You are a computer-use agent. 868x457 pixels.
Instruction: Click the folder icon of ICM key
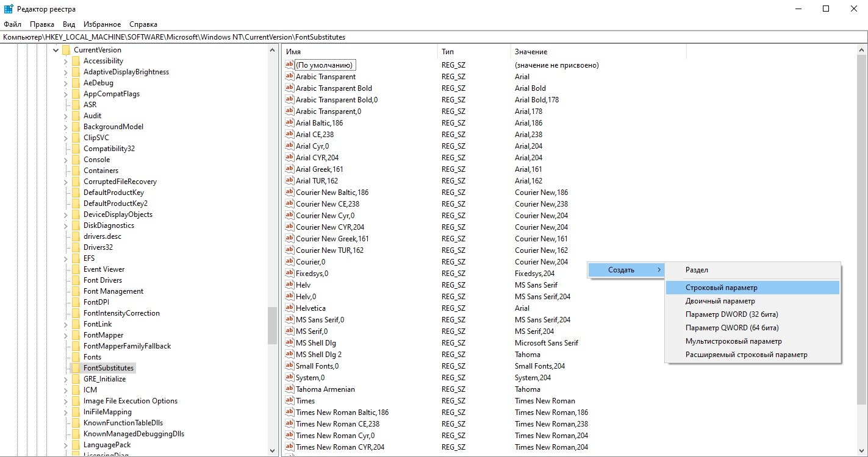point(76,390)
